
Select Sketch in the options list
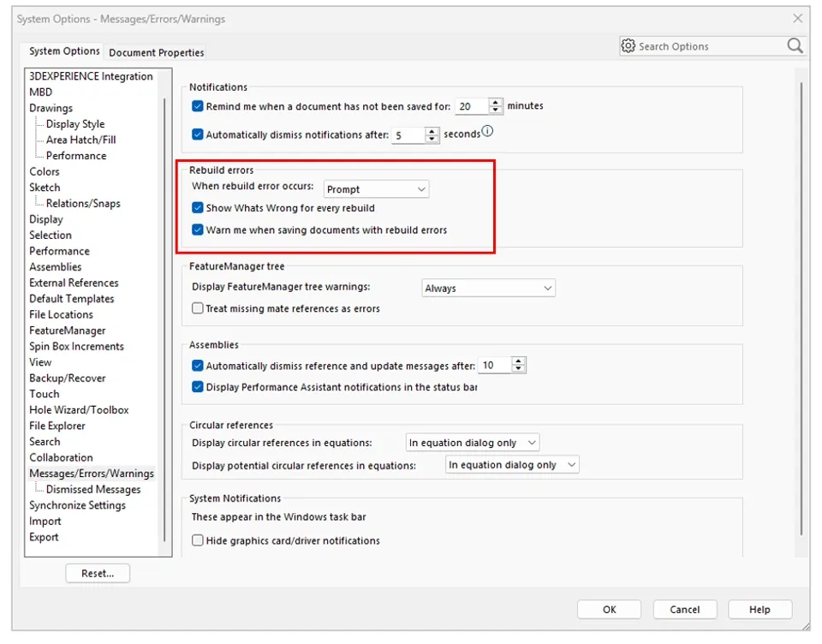click(x=45, y=188)
